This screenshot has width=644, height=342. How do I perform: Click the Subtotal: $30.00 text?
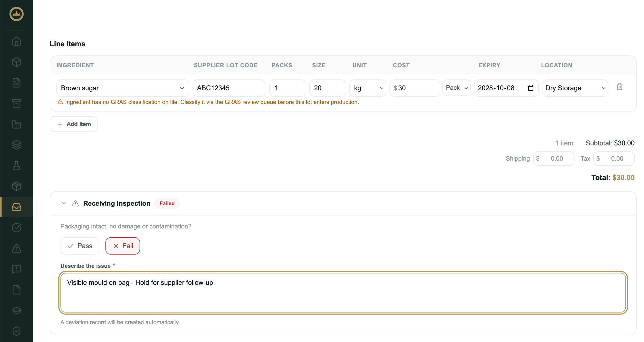tap(610, 143)
